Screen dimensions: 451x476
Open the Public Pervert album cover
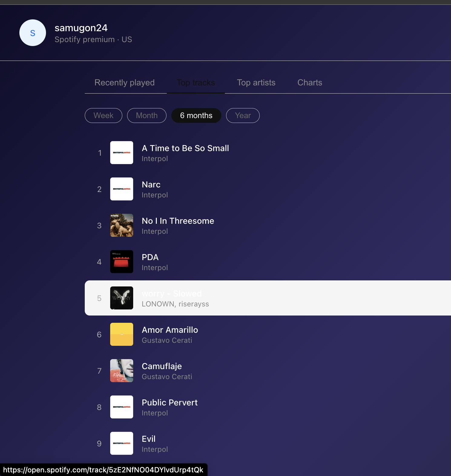(x=122, y=407)
